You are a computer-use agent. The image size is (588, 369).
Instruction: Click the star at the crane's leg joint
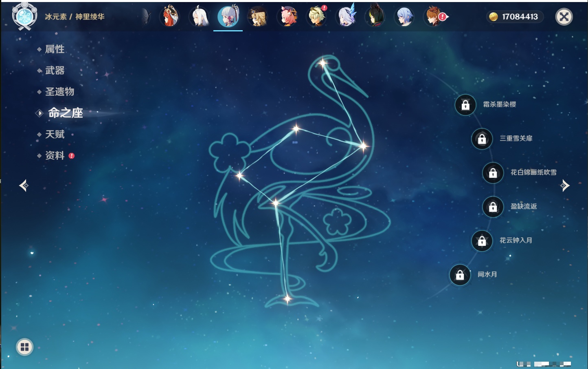(276, 203)
